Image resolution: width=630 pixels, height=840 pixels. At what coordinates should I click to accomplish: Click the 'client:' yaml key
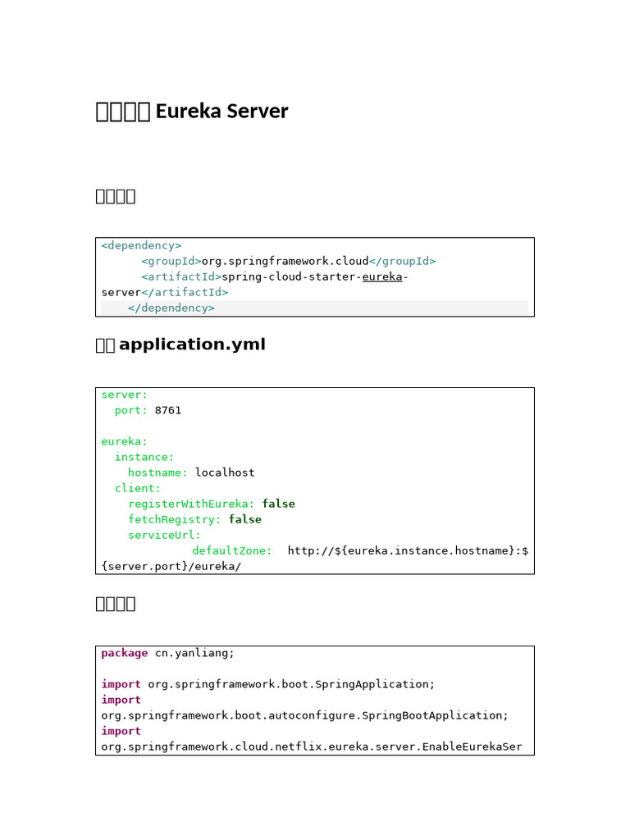(x=138, y=488)
